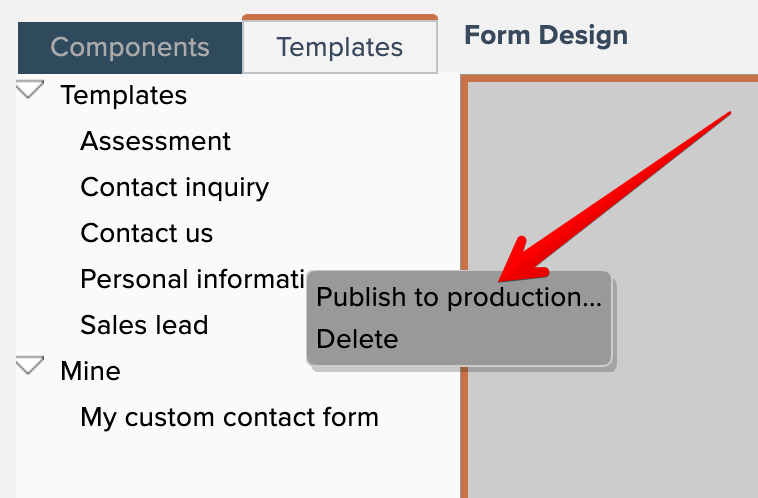
Task: Select My custom contact form
Action: [229, 417]
